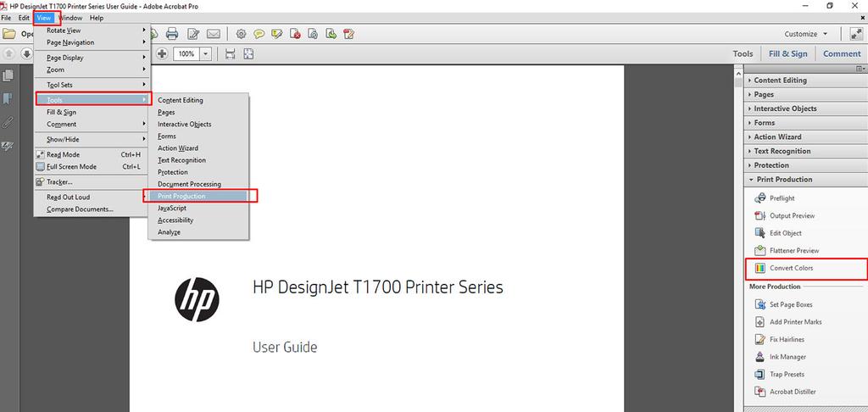Open the File menu
The height and width of the screenshot is (412, 868).
[x=7, y=18]
